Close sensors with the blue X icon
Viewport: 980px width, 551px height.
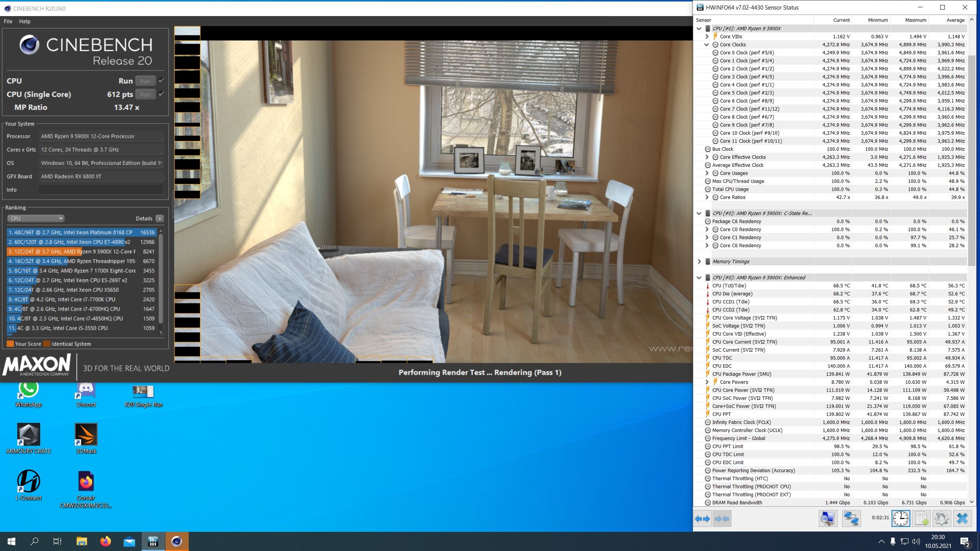click(x=962, y=519)
